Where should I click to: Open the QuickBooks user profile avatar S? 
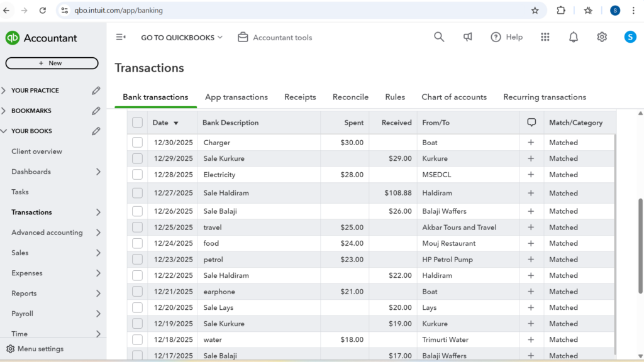tap(630, 37)
